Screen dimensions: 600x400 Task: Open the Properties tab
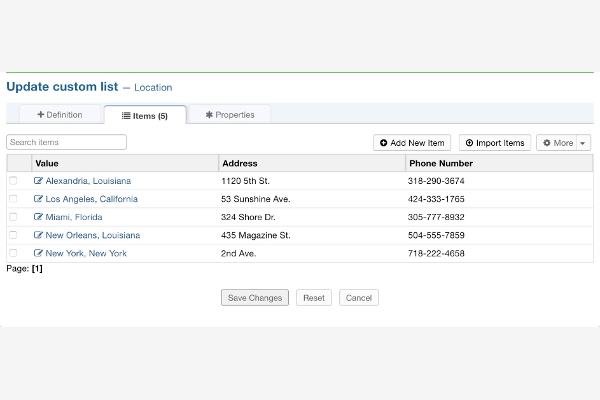tap(229, 115)
